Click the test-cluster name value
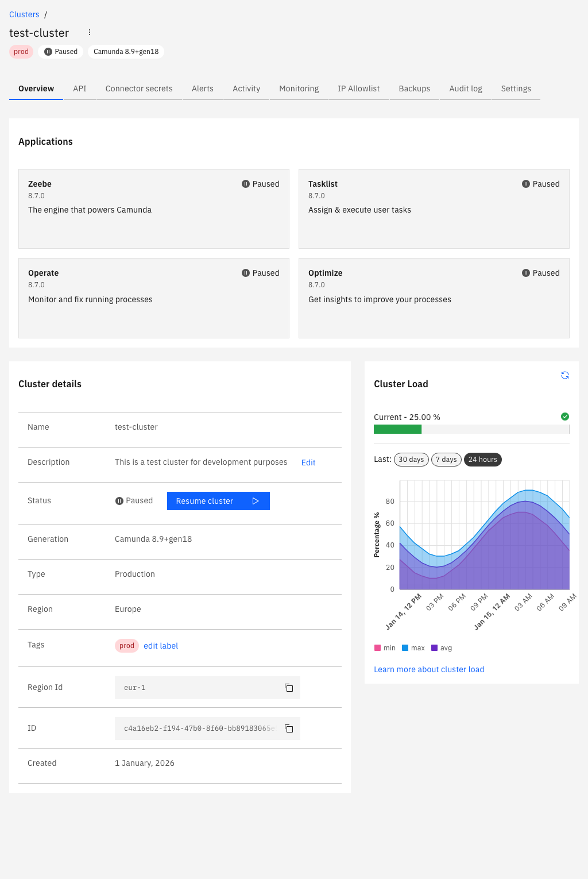This screenshot has width=588, height=879. pyautogui.click(x=136, y=427)
